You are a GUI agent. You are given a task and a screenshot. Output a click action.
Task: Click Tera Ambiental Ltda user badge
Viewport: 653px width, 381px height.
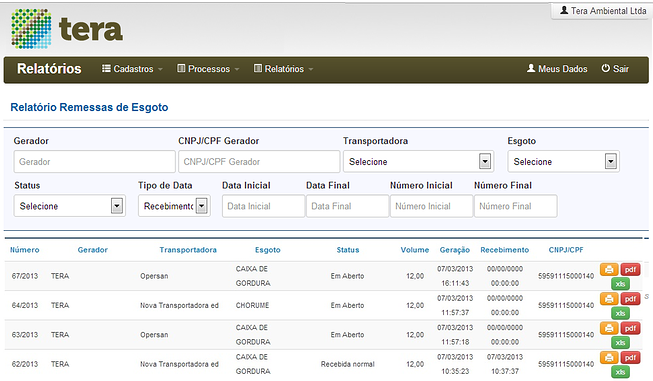603,11
